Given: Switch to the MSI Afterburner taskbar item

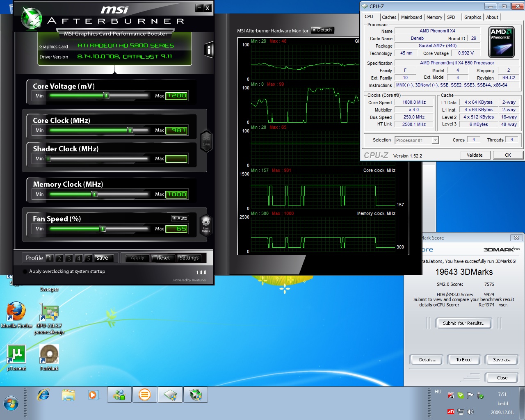Looking at the screenshot, I should 196,395.
